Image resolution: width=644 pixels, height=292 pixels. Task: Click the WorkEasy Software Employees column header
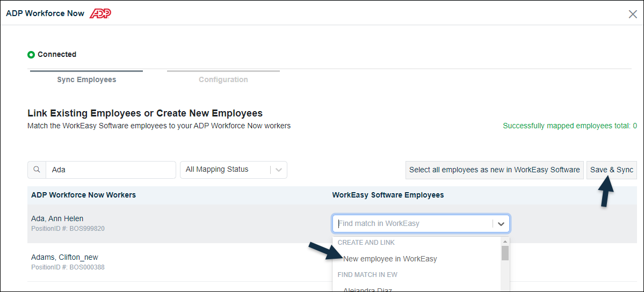tap(388, 195)
